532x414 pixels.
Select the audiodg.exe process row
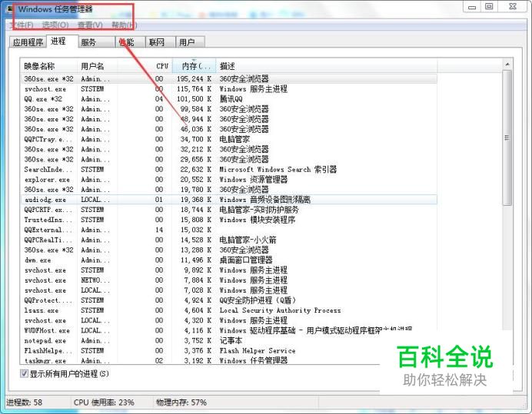pos(228,200)
